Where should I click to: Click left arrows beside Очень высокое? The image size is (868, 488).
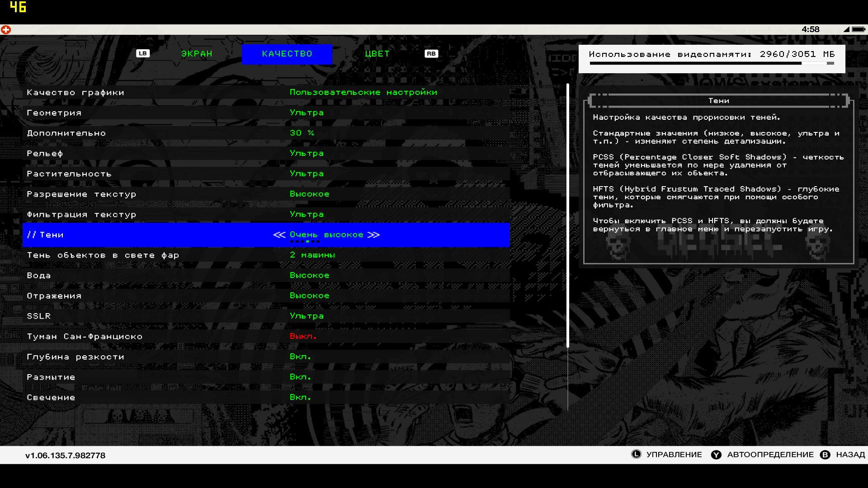[x=279, y=235]
